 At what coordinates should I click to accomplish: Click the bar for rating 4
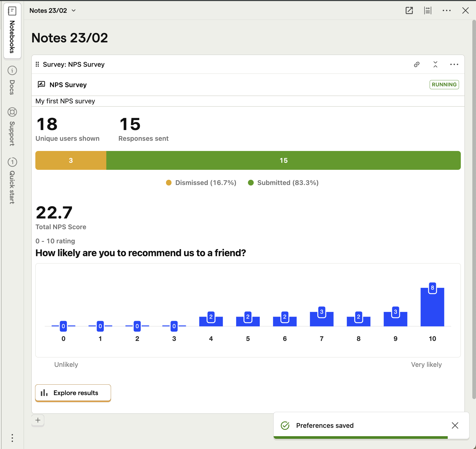(x=211, y=322)
